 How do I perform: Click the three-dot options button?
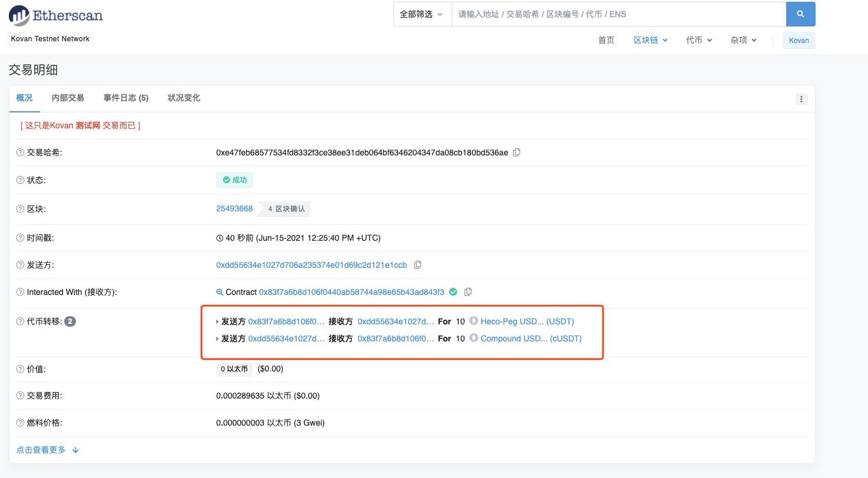pyautogui.click(x=801, y=99)
